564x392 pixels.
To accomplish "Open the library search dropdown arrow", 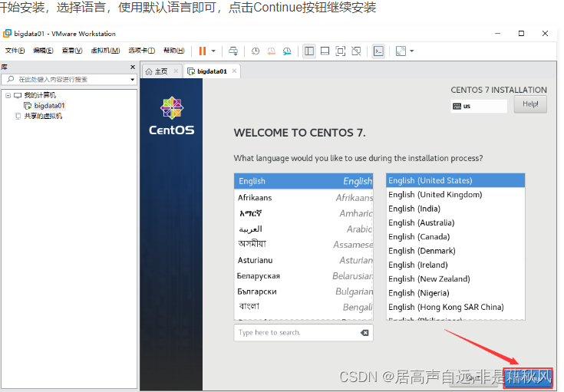I will coord(132,80).
